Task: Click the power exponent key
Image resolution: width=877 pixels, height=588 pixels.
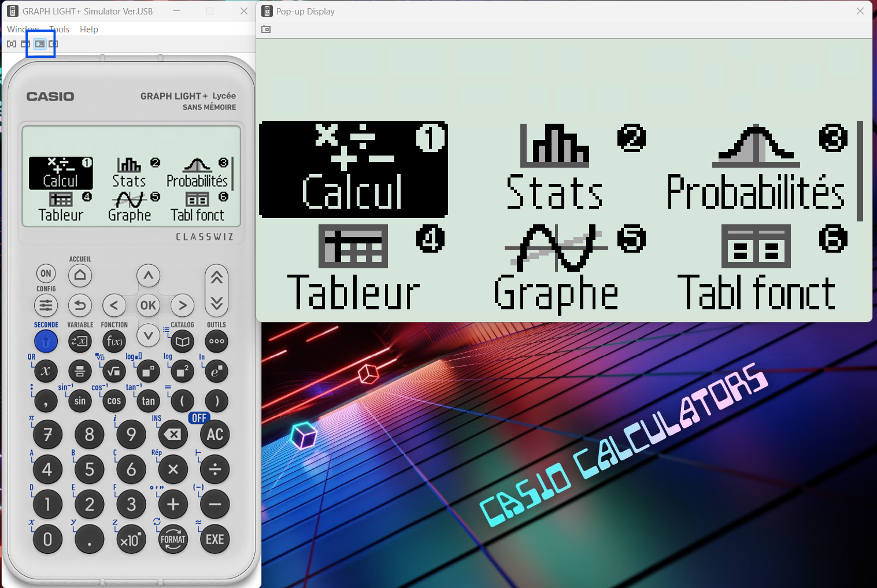Action: click(148, 371)
